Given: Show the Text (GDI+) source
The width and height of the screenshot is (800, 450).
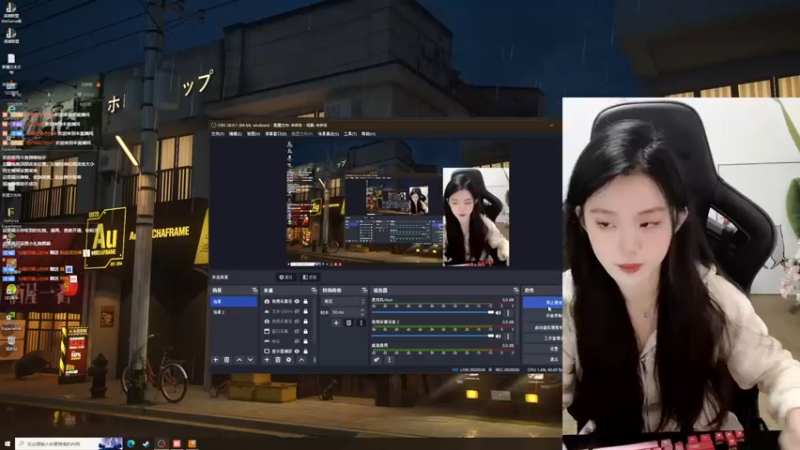Looking at the screenshot, I should coord(297,311).
